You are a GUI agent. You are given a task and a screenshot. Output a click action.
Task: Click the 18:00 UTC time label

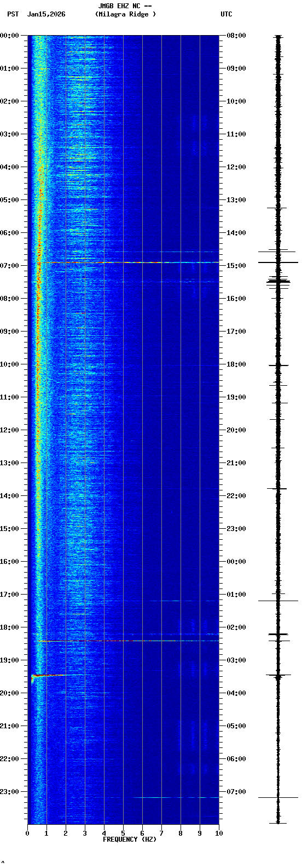coord(236,364)
